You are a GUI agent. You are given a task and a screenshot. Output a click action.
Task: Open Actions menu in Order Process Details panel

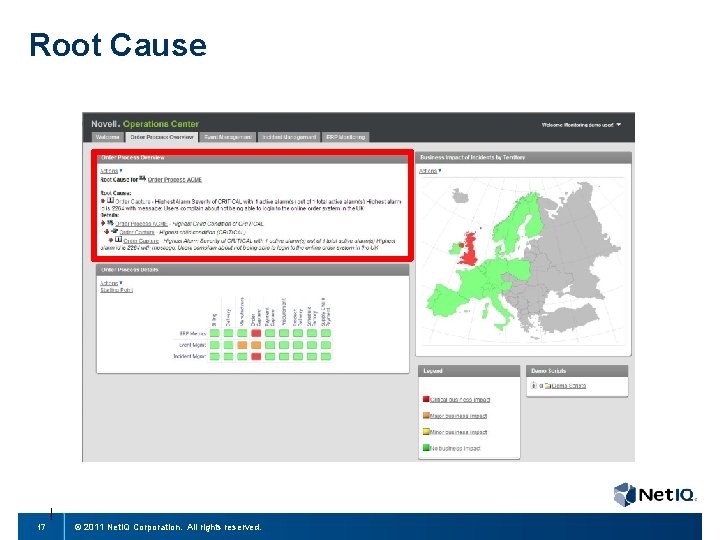pyautogui.click(x=111, y=282)
